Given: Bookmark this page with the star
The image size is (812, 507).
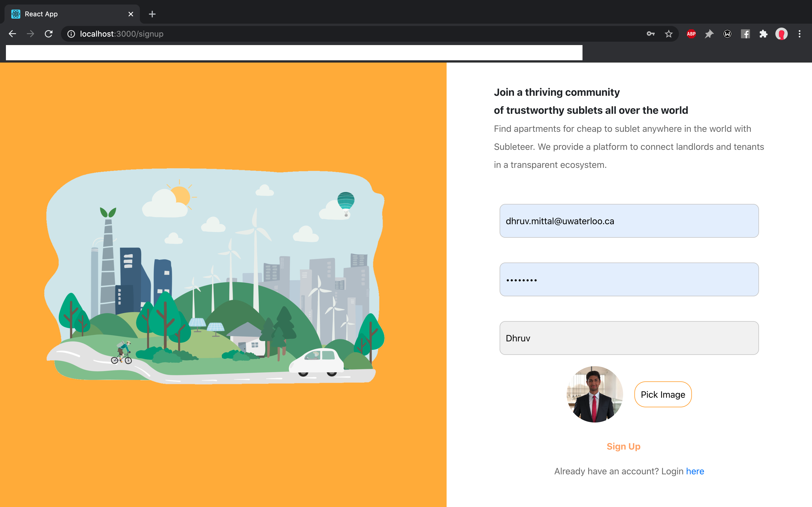Looking at the screenshot, I should [669, 34].
